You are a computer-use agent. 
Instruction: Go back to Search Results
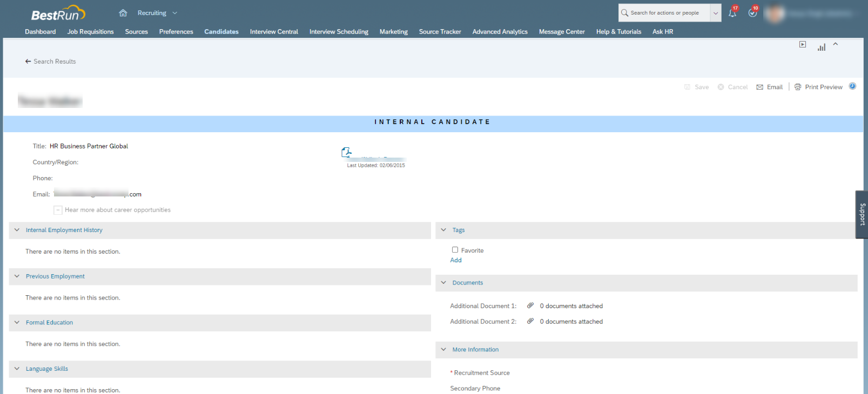(50, 62)
